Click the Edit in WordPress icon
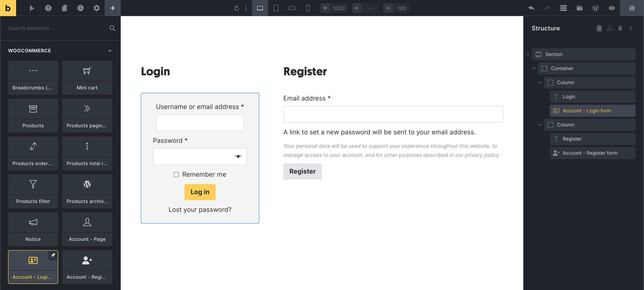The image size is (644, 290). coord(595,8)
